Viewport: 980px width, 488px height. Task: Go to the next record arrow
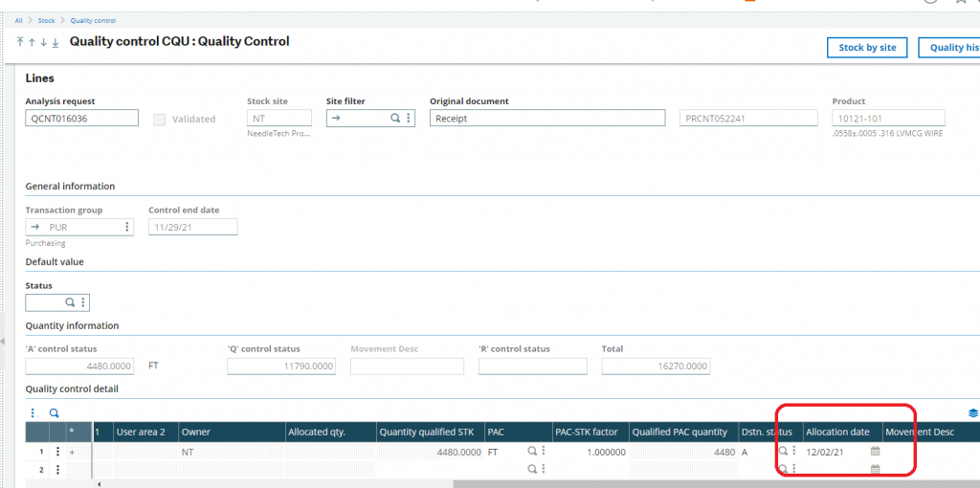[x=43, y=42]
